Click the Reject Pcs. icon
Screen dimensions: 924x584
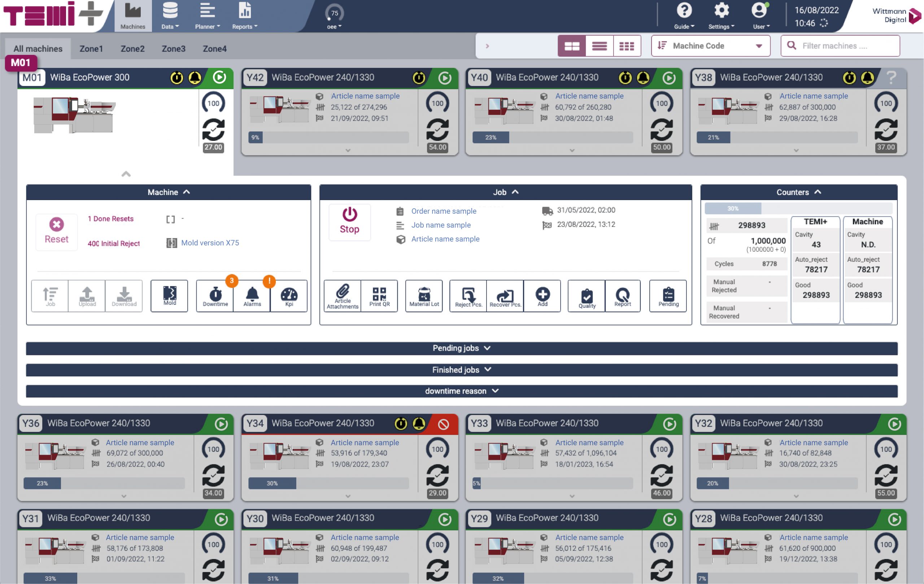coord(468,296)
